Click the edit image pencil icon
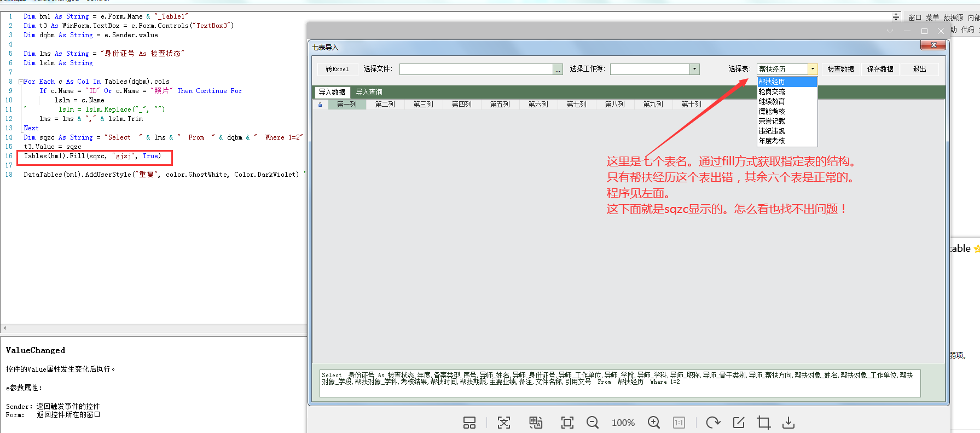980x433 pixels. pos(738,423)
